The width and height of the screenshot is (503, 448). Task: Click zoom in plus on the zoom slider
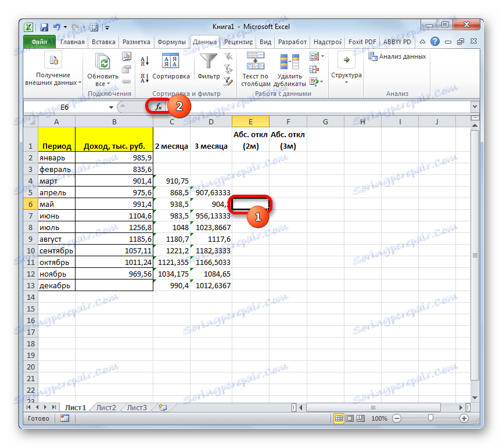pos(464,418)
